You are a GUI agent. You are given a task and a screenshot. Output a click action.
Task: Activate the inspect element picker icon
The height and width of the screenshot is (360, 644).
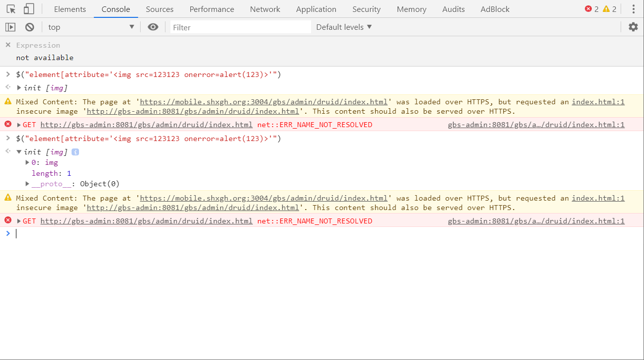click(11, 9)
